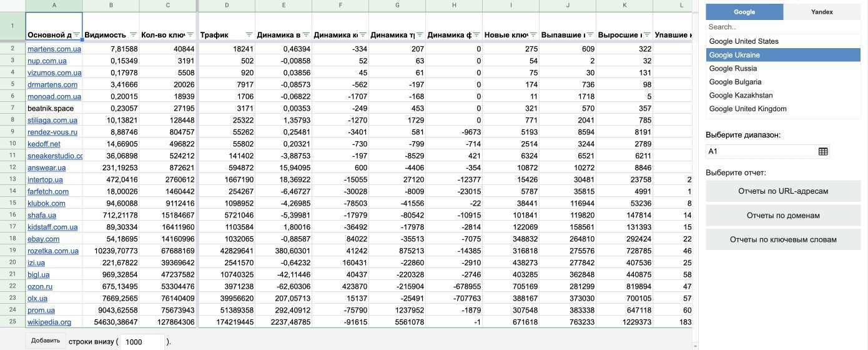Screen dimensions: 868x350
Task: Click the rows count field showing 1000
Action: point(142,342)
